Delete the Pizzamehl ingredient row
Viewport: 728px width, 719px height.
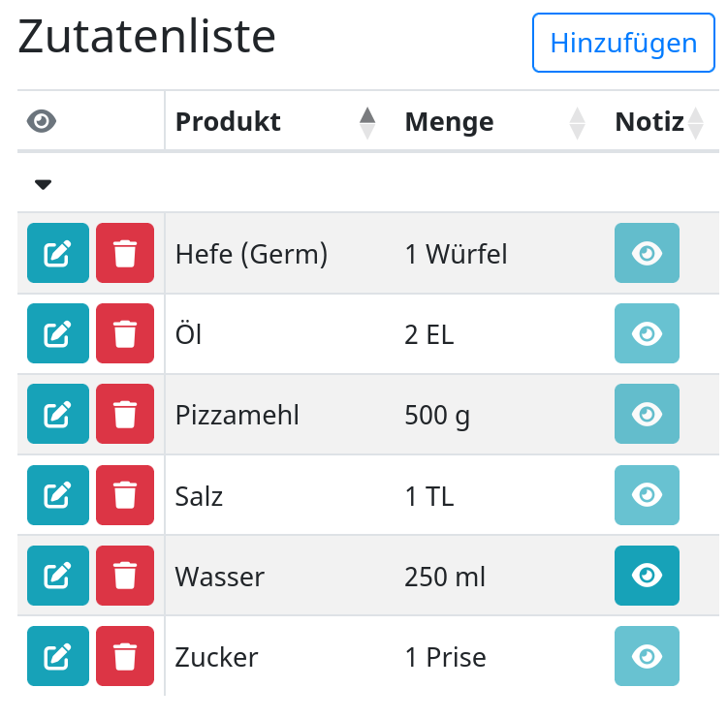pos(125,414)
